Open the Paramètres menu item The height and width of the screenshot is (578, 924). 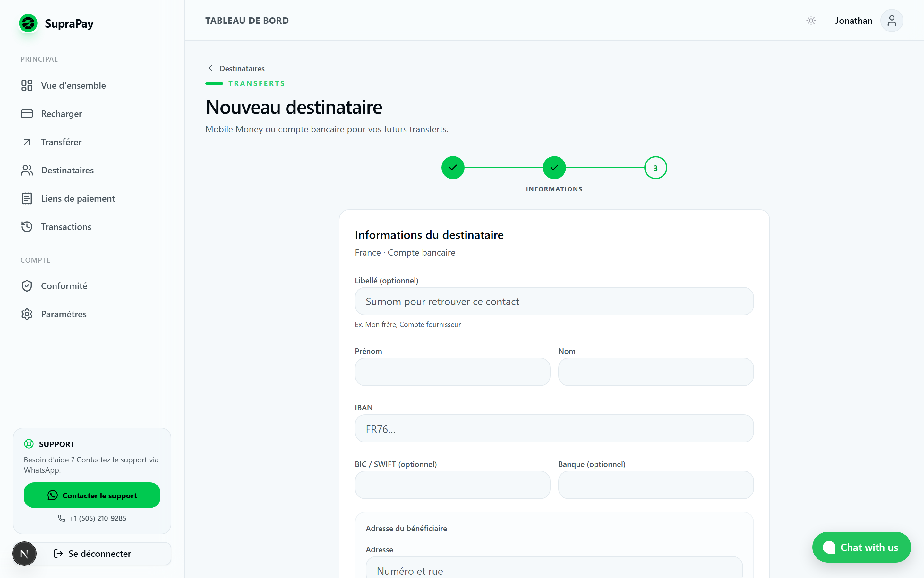pos(92,314)
